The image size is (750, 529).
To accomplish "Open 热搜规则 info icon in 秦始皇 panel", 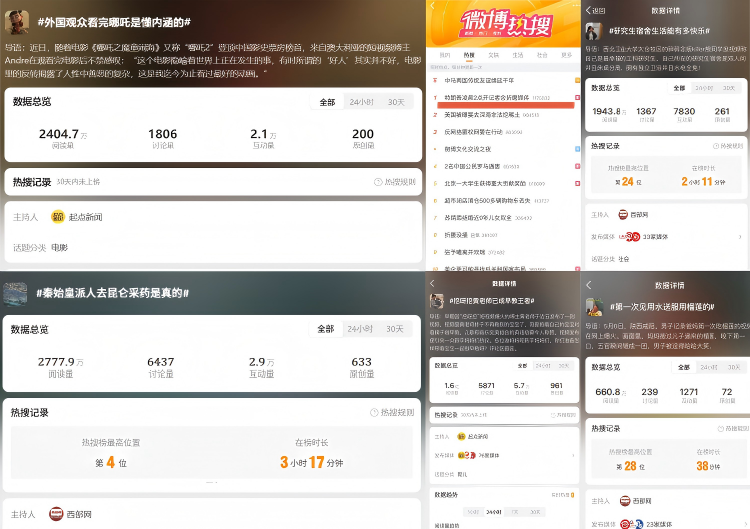I will pos(375,412).
